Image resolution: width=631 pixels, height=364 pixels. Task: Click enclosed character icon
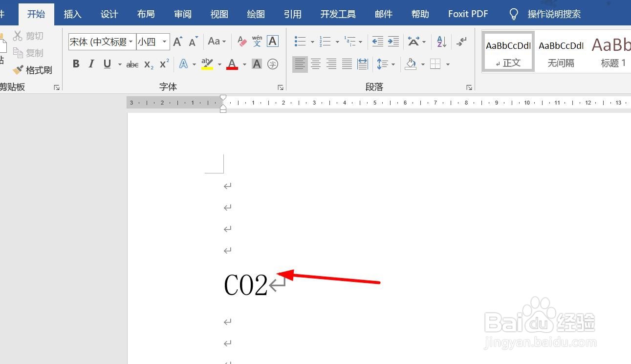tap(273, 64)
